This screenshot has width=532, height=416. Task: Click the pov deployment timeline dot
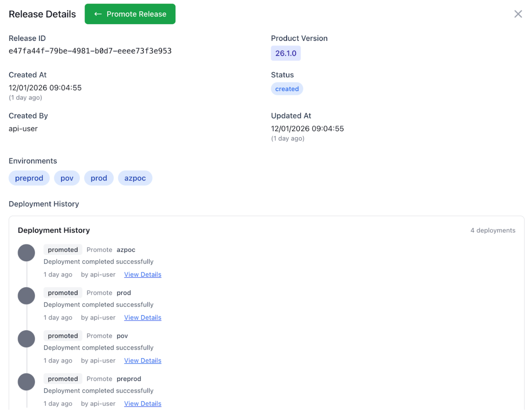click(x=26, y=339)
